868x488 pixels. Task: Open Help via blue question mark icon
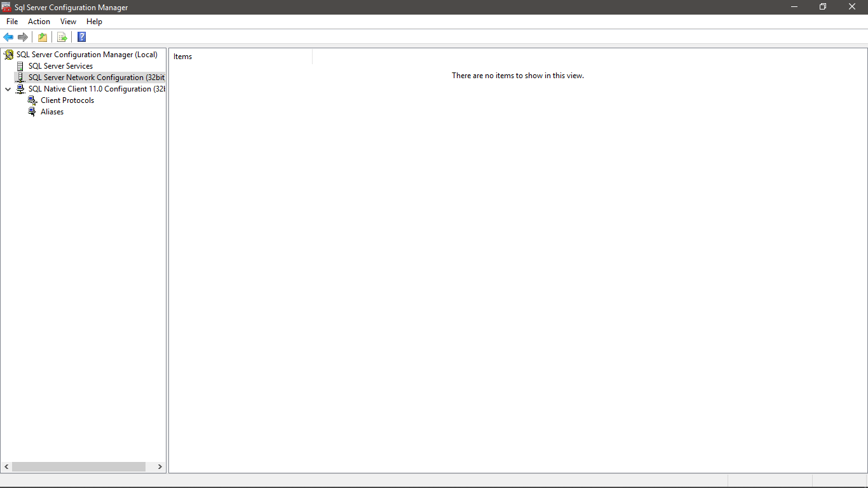pyautogui.click(x=81, y=37)
